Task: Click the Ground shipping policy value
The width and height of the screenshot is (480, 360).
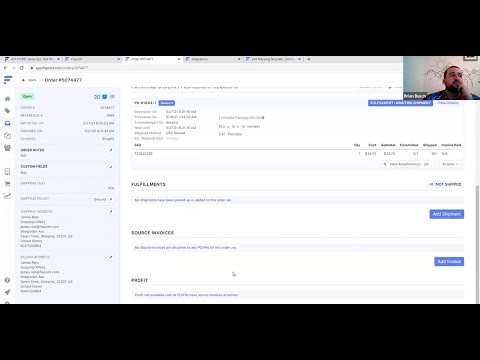Action: coord(100,199)
